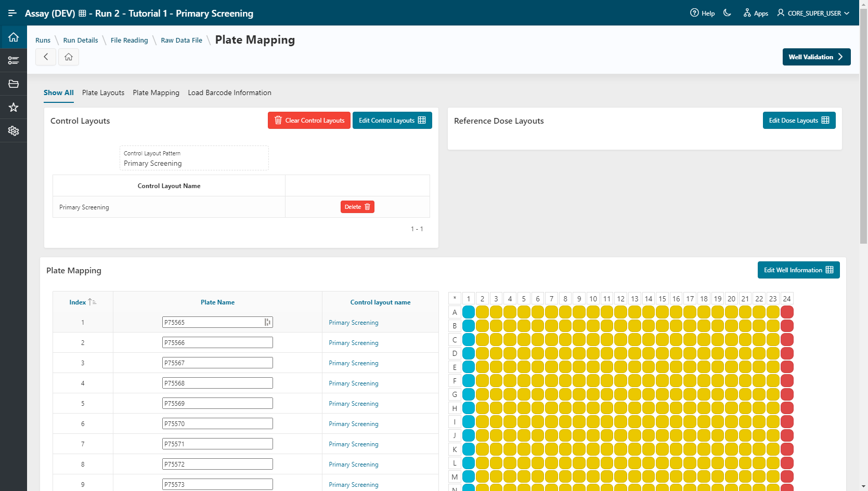Select plate column 1 header
Image resolution: width=868 pixels, height=491 pixels.
469,298
